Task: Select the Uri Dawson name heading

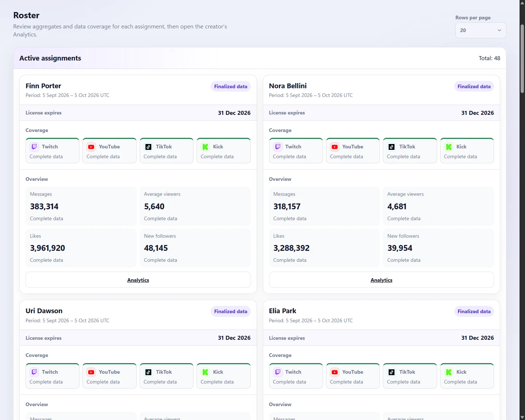Action: [44, 311]
